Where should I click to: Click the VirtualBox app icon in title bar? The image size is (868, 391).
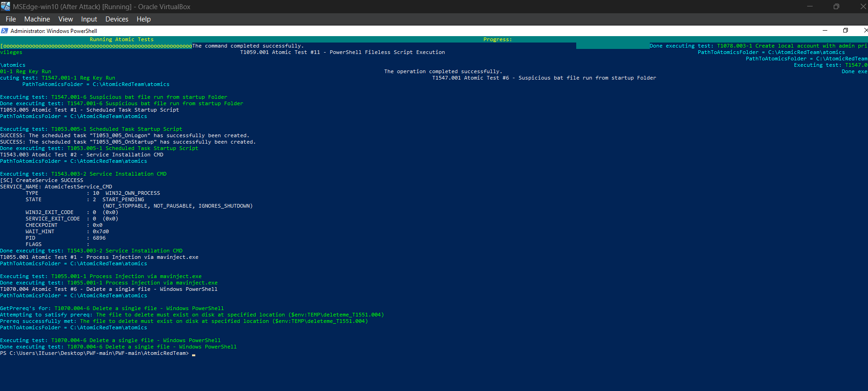5,6
